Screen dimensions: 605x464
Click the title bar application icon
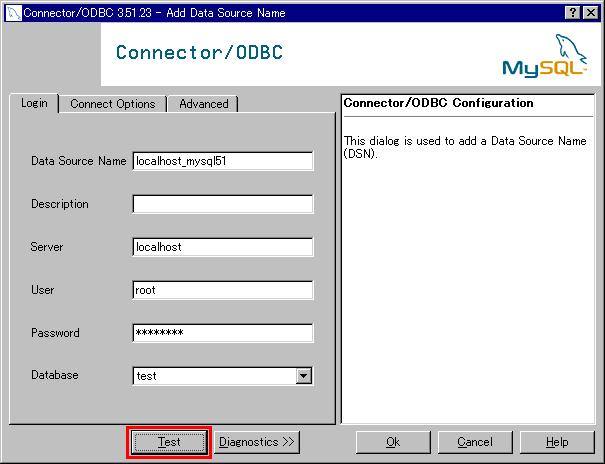[x=13, y=13]
